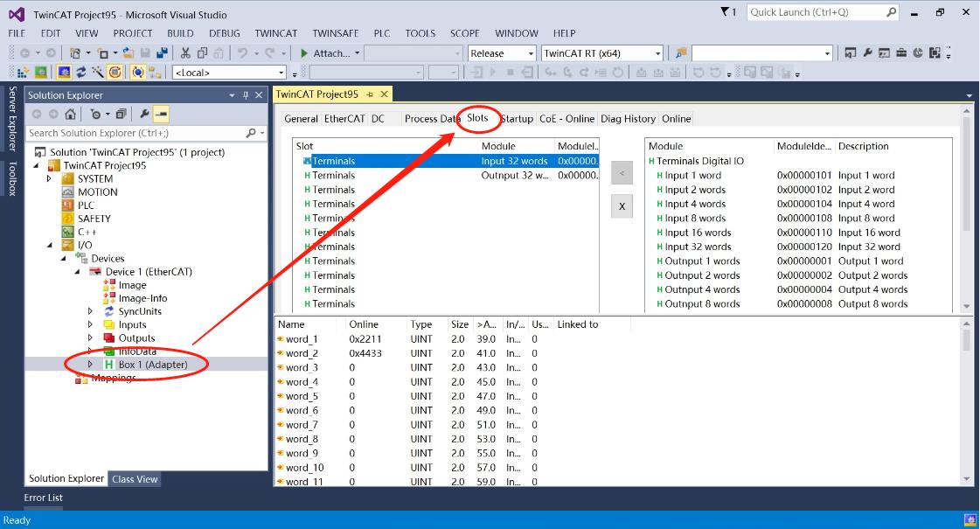Viewport: 980px width, 529px height.
Task: Click the Attach... debug button
Action: click(x=330, y=53)
